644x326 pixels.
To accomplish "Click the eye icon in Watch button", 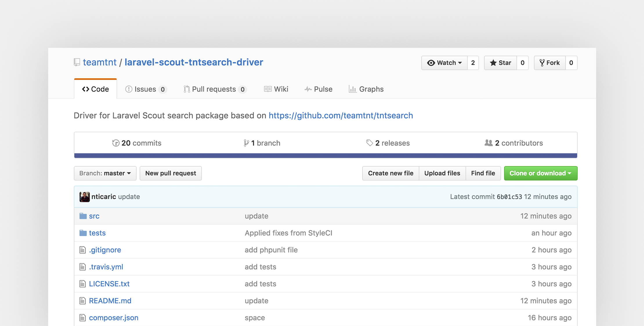I will 431,63.
